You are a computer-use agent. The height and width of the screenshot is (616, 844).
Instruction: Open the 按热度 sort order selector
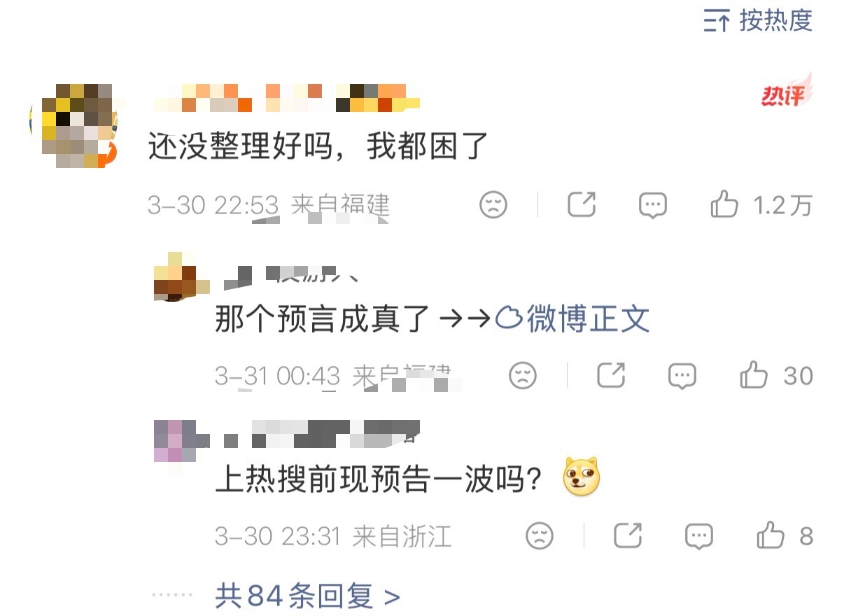coord(758,20)
